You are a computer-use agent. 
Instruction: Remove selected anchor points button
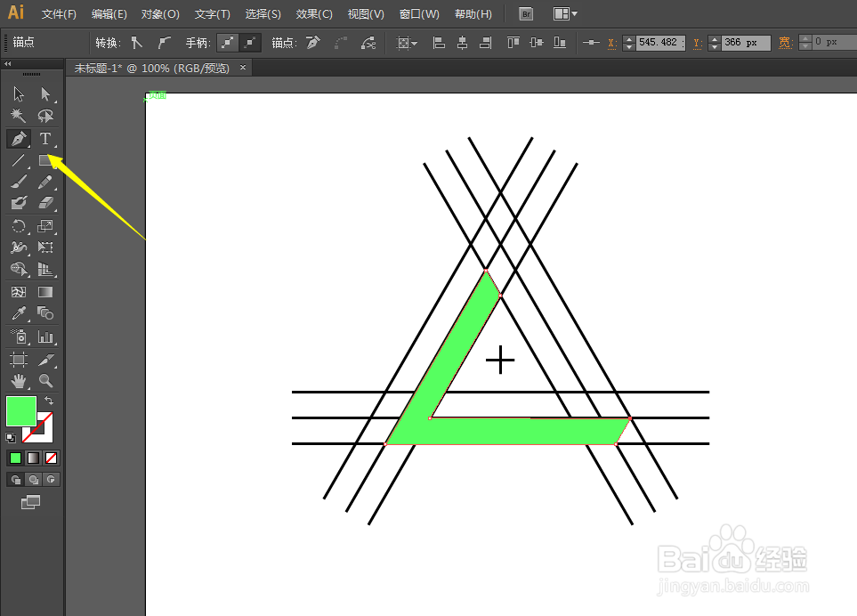point(313,43)
